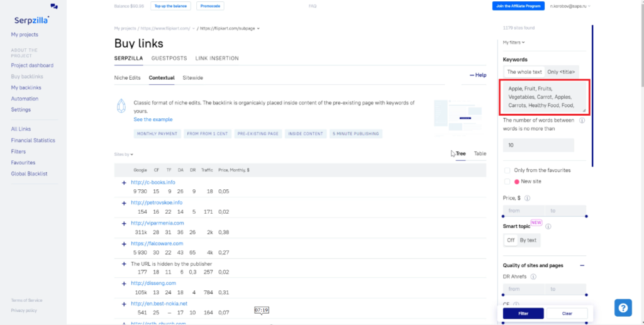
Task: Open My backlinks in sidebar
Action: (x=26, y=88)
